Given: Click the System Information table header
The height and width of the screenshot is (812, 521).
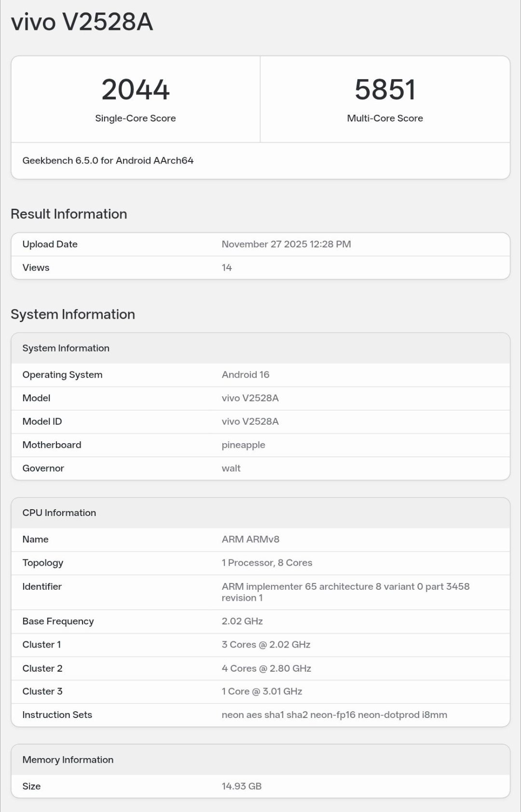Looking at the screenshot, I should coord(66,348).
